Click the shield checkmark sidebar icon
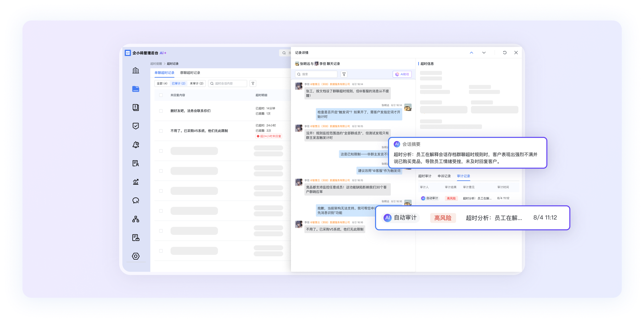The height and width of the screenshot is (322, 644). click(x=136, y=126)
